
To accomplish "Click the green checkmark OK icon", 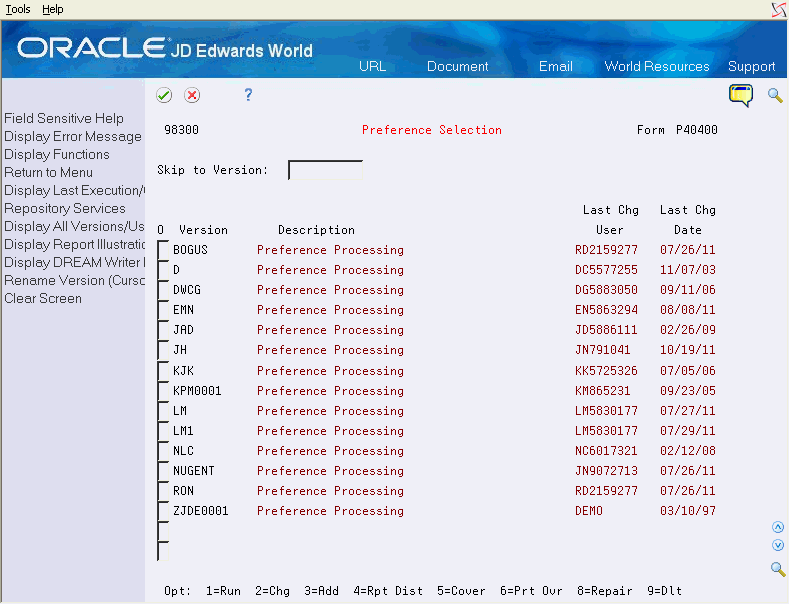I will [x=164, y=95].
